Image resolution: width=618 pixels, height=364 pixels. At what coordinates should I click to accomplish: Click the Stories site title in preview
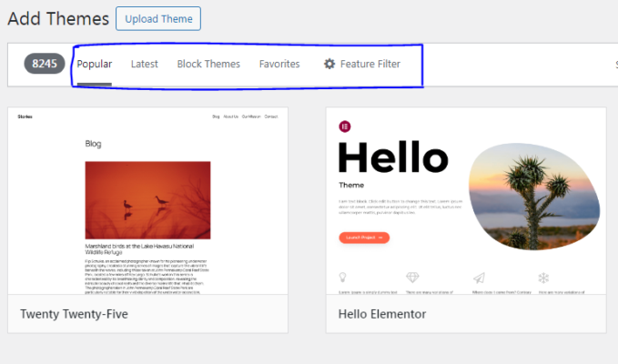click(x=25, y=116)
